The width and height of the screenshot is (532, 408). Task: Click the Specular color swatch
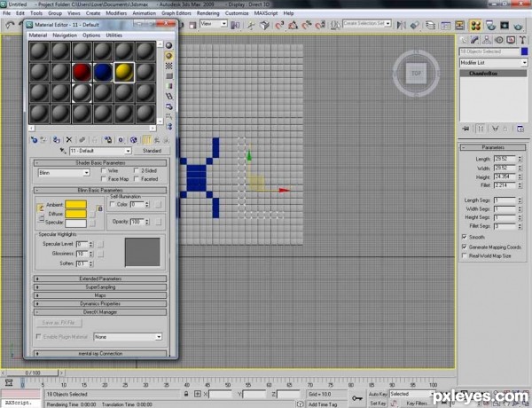click(x=75, y=223)
